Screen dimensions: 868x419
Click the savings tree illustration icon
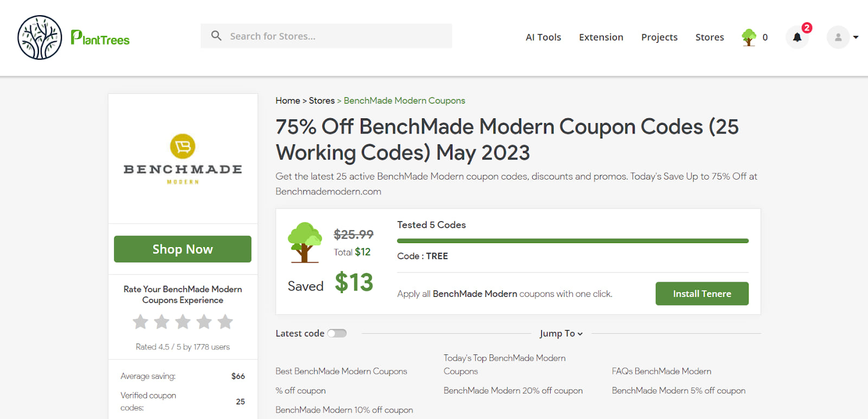click(x=304, y=242)
